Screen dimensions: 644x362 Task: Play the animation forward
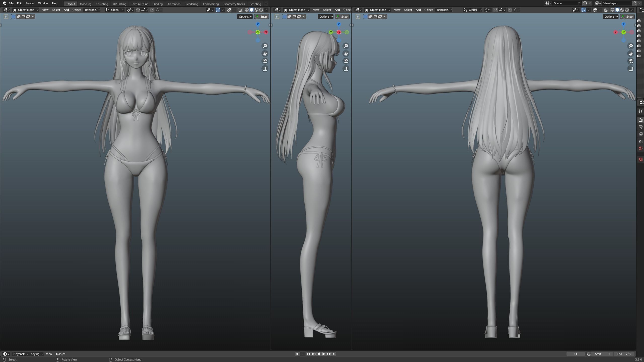click(324, 354)
